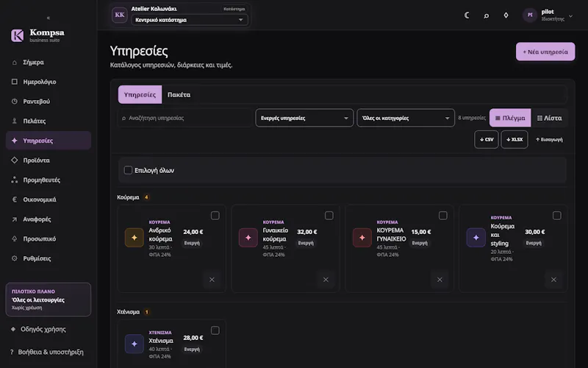
Task: Open the Ενεργές υπηρεσίες filter dropdown
Action: pyautogui.click(x=304, y=118)
